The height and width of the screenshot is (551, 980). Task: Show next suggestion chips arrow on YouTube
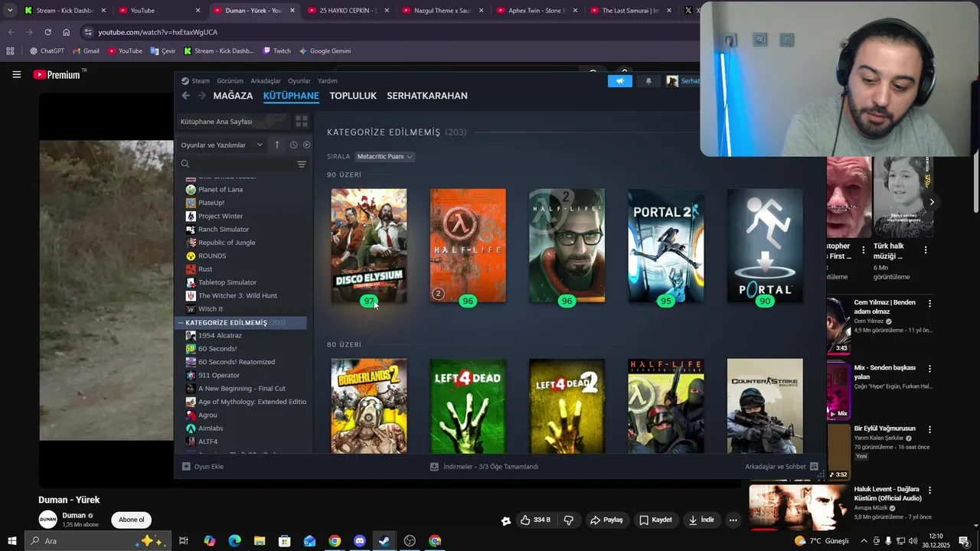932,202
